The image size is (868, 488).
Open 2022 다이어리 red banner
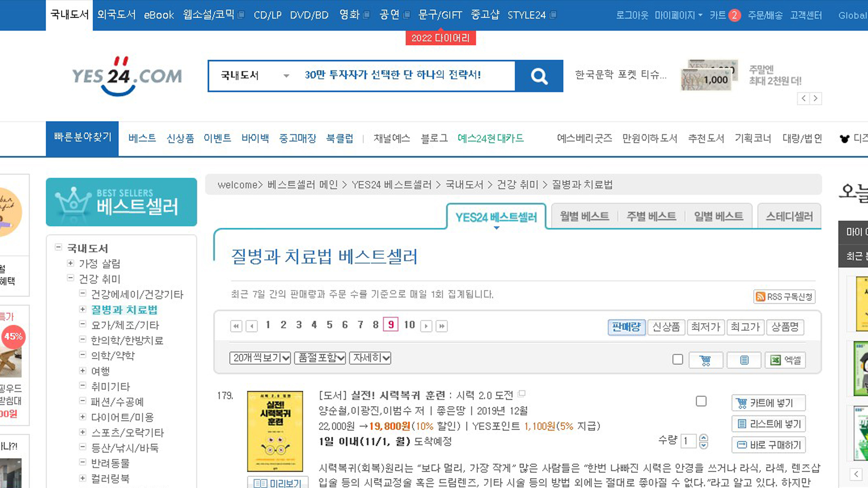click(440, 38)
